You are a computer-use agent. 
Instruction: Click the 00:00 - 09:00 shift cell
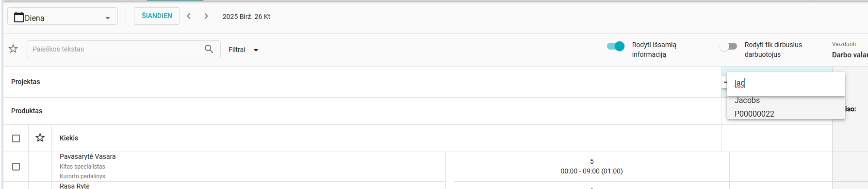tap(591, 167)
